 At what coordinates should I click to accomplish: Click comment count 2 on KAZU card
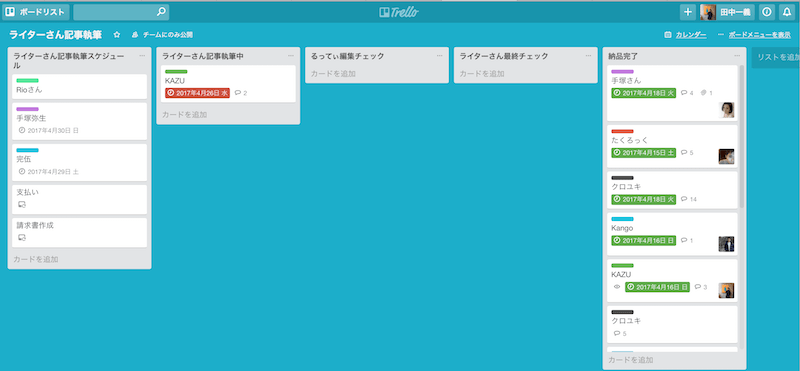(x=241, y=93)
